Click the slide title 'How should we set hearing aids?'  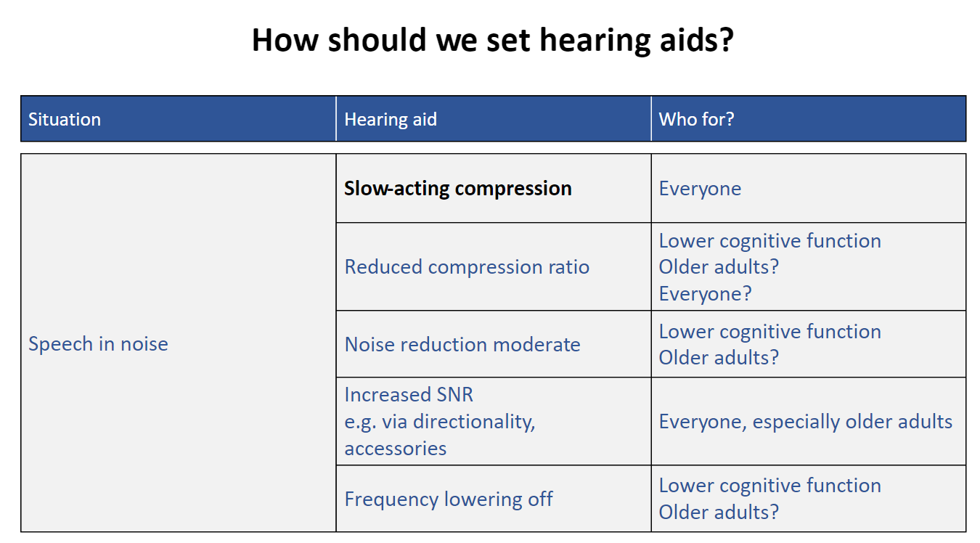click(x=492, y=39)
